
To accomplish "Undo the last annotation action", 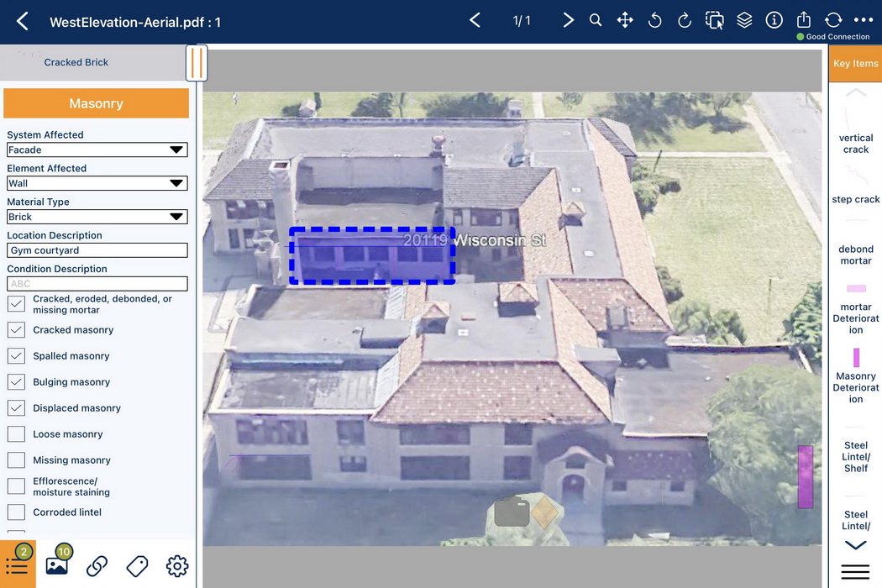I will [655, 19].
